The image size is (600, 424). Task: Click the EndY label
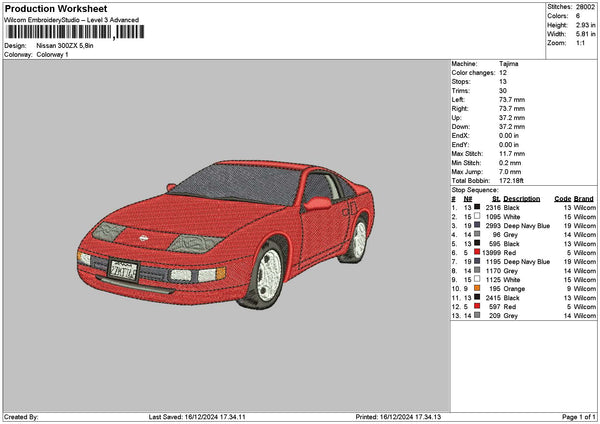(x=460, y=145)
